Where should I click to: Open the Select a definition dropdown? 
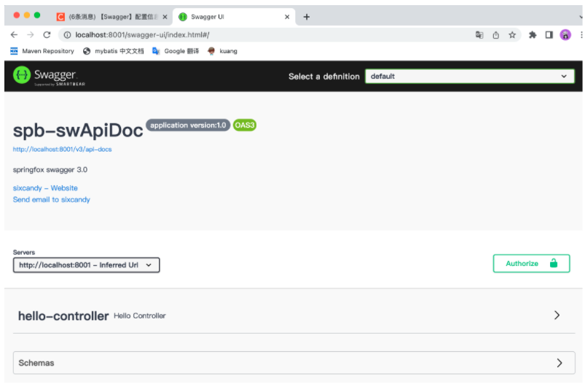[x=469, y=76]
